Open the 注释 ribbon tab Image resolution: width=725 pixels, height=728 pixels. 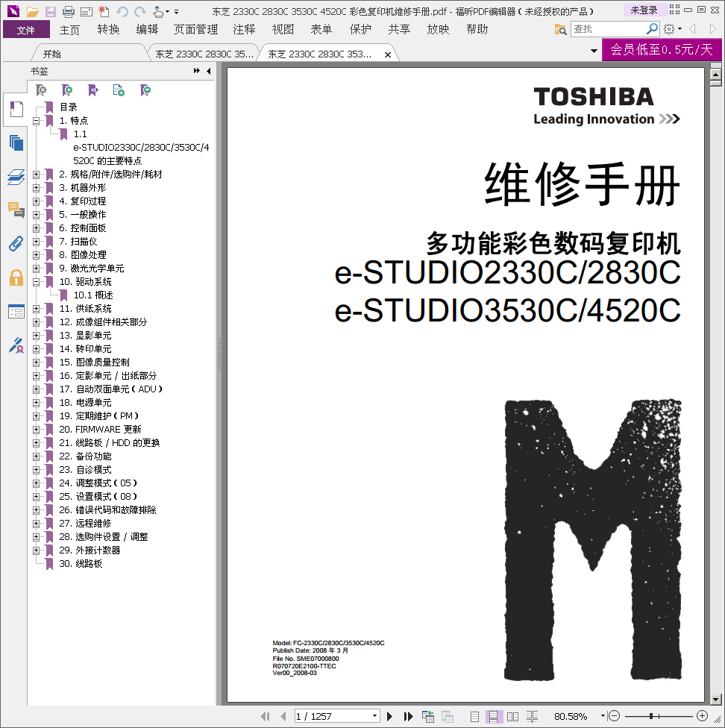[x=244, y=30]
